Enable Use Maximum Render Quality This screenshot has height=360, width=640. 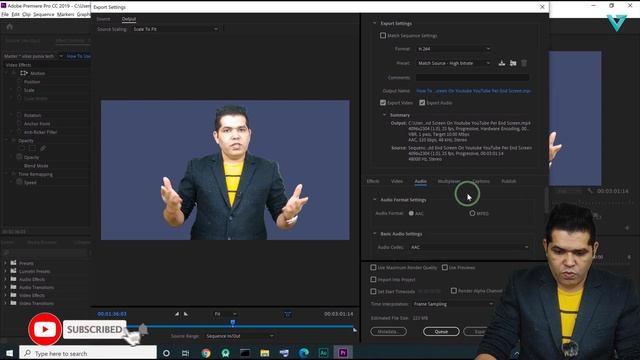coord(373,267)
